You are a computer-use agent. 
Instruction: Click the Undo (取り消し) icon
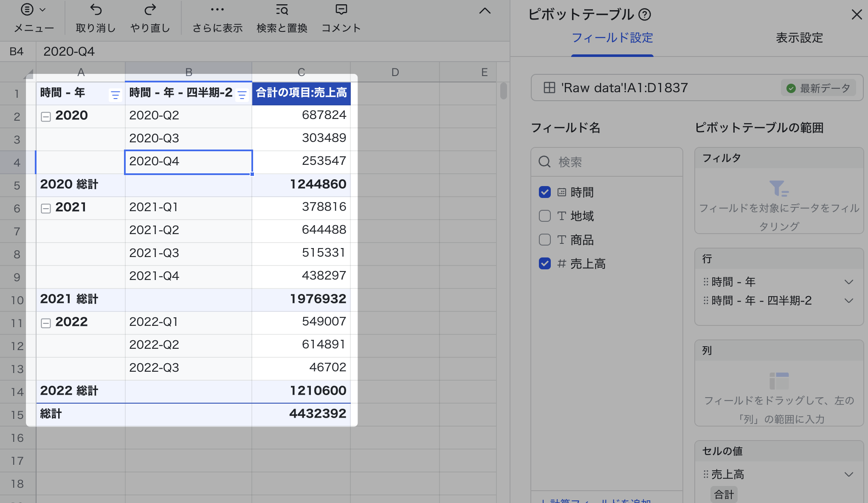coord(96,10)
